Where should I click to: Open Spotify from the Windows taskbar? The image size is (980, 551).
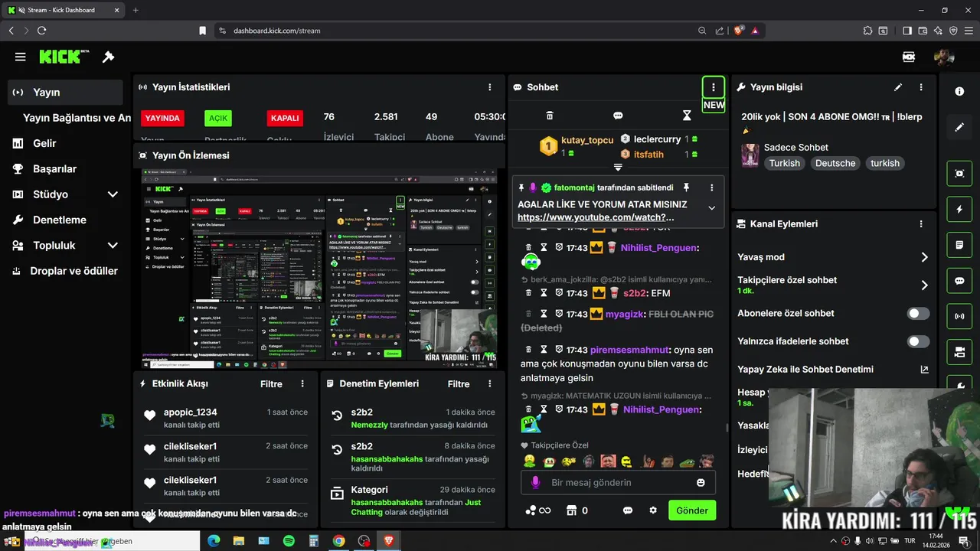pos(289,541)
